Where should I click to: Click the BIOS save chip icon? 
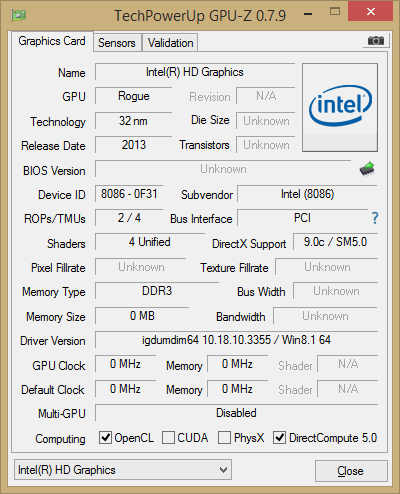[x=367, y=169]
